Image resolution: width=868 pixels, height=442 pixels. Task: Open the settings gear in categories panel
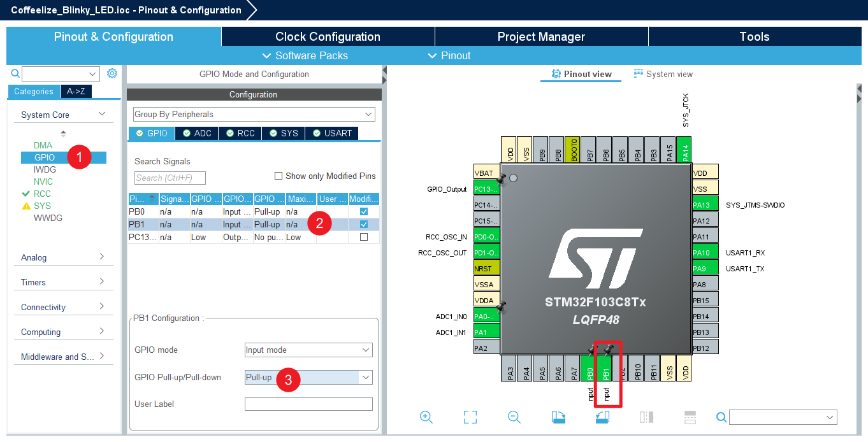point(112,73)
